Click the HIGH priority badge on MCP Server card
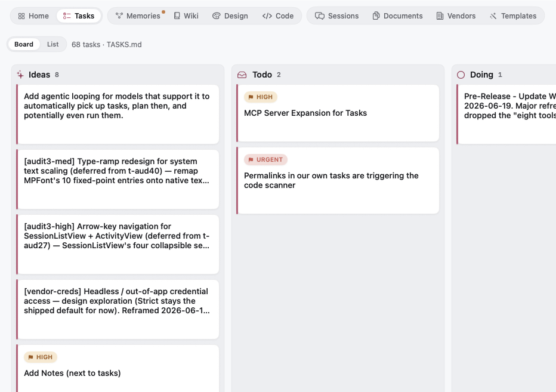The height and width of the screenshot is (392, 556). [261, 97]
